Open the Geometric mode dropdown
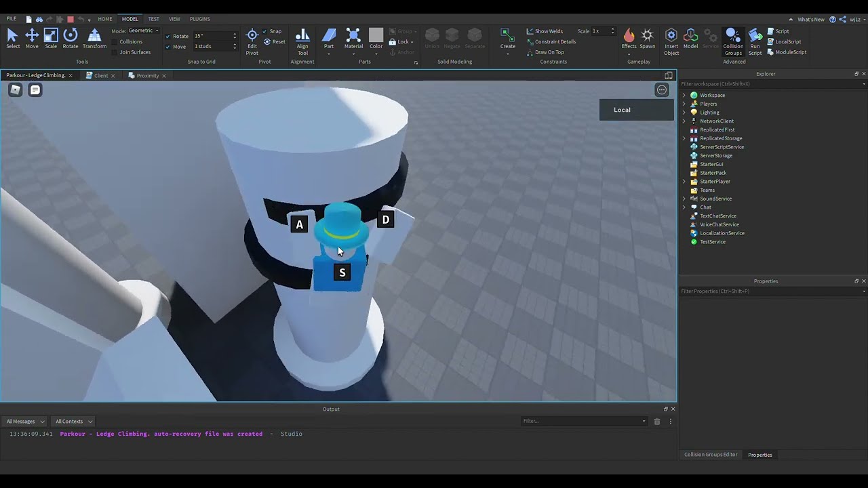 pos(143,30)
